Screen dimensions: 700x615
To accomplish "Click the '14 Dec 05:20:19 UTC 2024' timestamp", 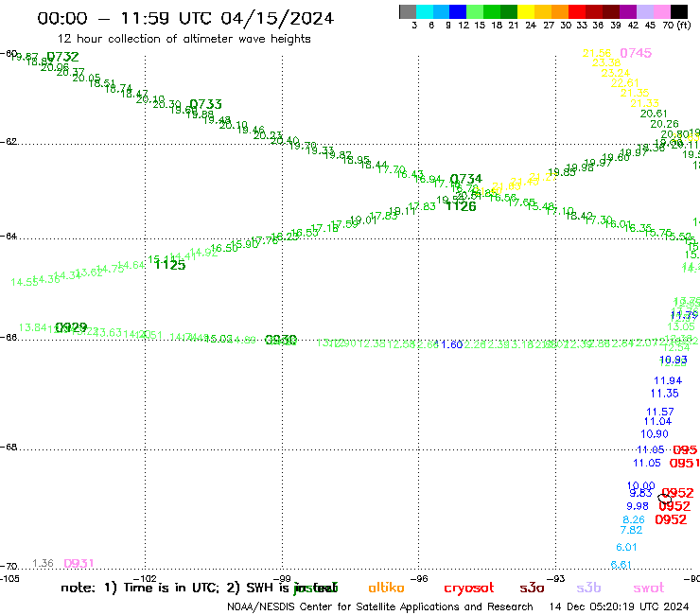I will pos(619,606).
